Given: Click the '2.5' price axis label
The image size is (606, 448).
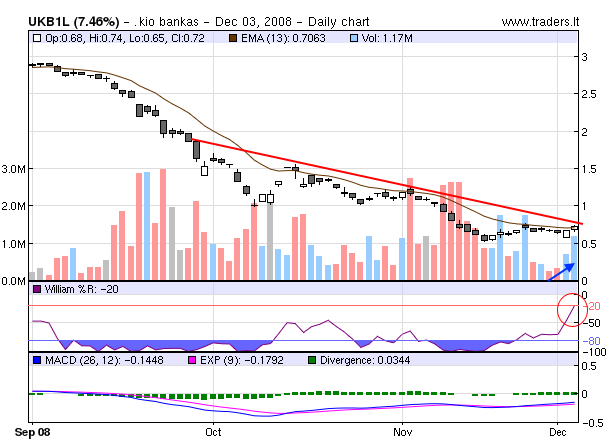Looking at the screenshot, I should (589, 94).
